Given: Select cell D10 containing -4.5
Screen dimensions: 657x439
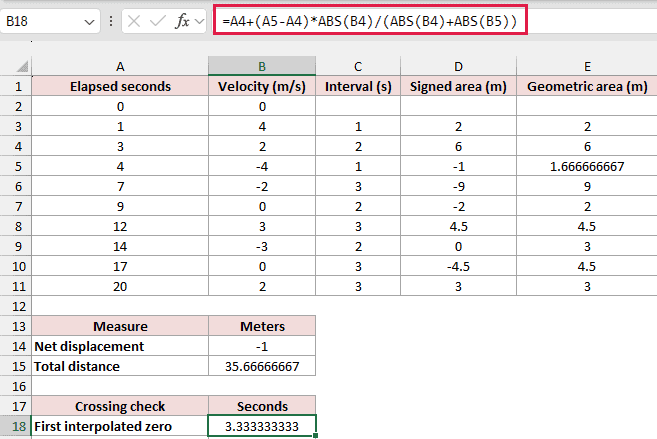Looking at the screenshot, I should tap(458, 266).
